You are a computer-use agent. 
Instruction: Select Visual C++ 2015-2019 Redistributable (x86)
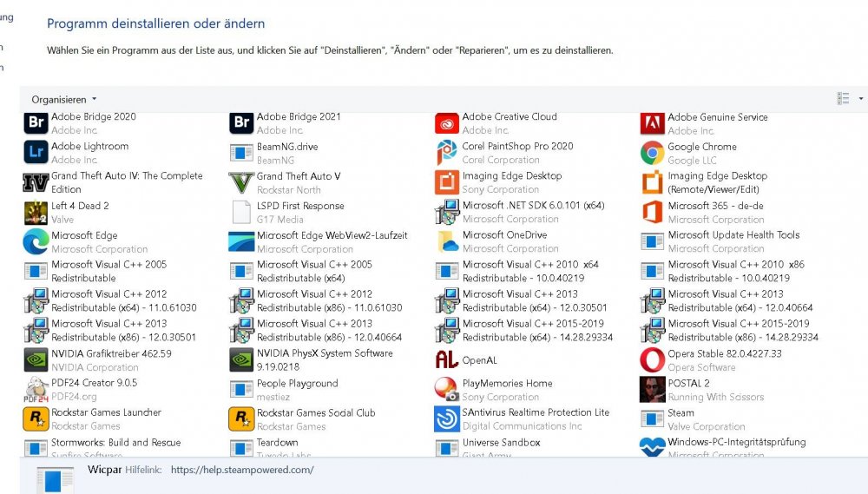point(729,331)
